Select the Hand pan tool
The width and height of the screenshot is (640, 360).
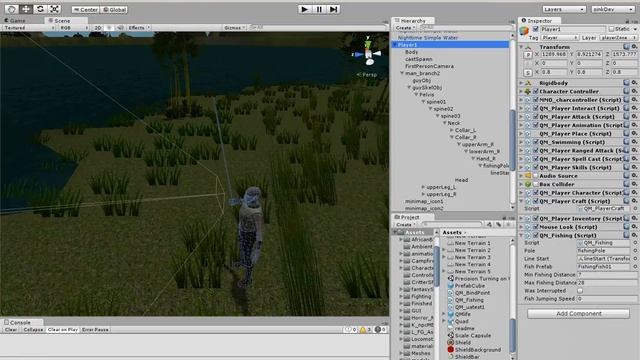point(11,9)
